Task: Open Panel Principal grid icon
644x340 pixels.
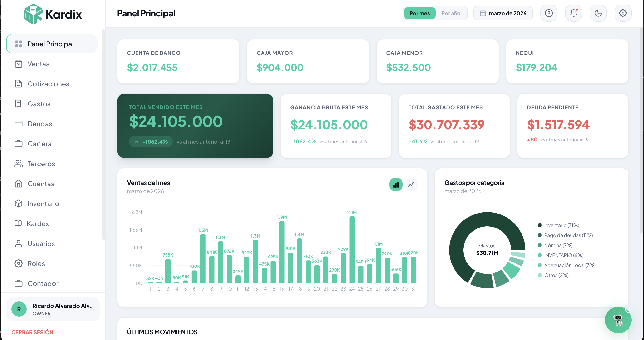Action: pos(19,44)
